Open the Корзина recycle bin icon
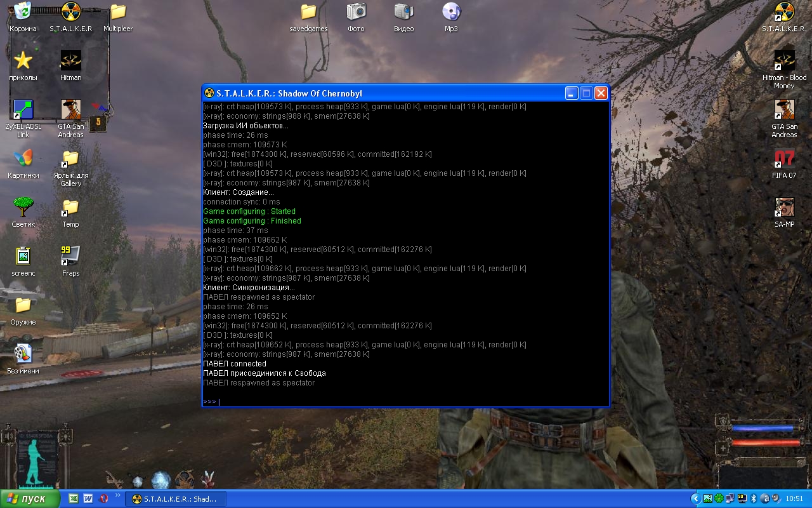812x508 pixels. [23, 17]
